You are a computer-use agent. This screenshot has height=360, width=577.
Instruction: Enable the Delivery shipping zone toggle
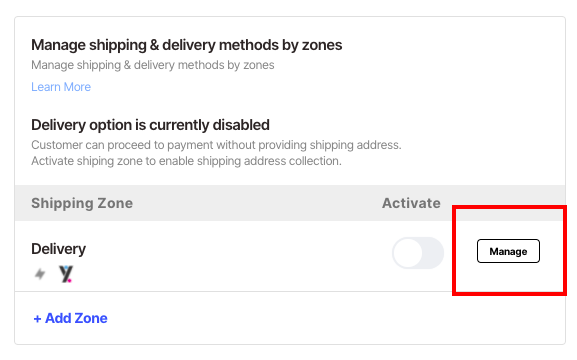point(418,253)
